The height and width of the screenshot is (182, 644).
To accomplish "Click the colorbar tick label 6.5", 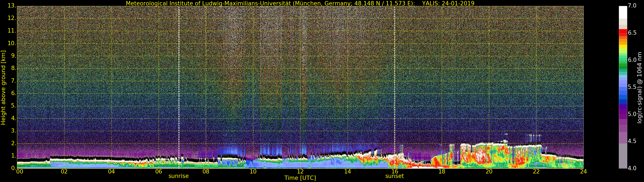I will 632,33.
